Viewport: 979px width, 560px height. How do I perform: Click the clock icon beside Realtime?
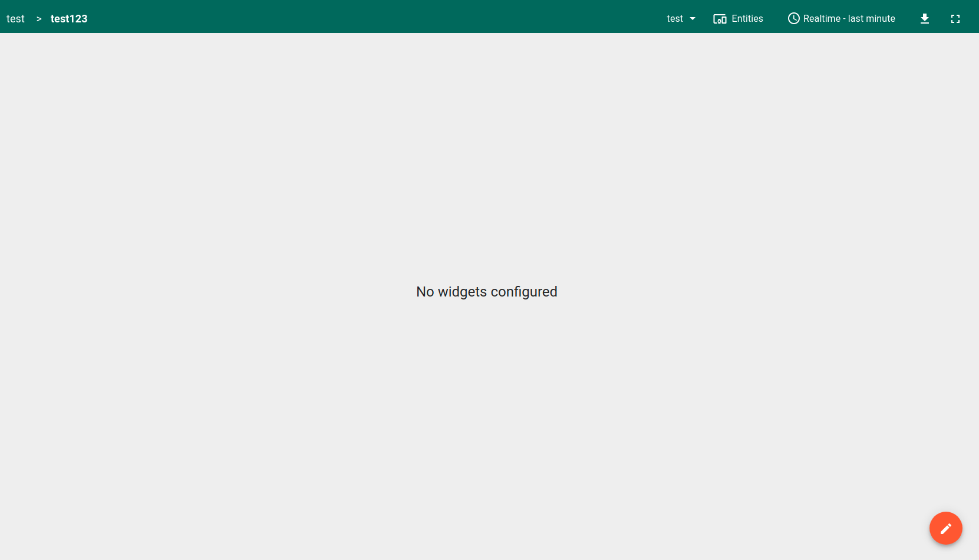[x=793, y=18]
